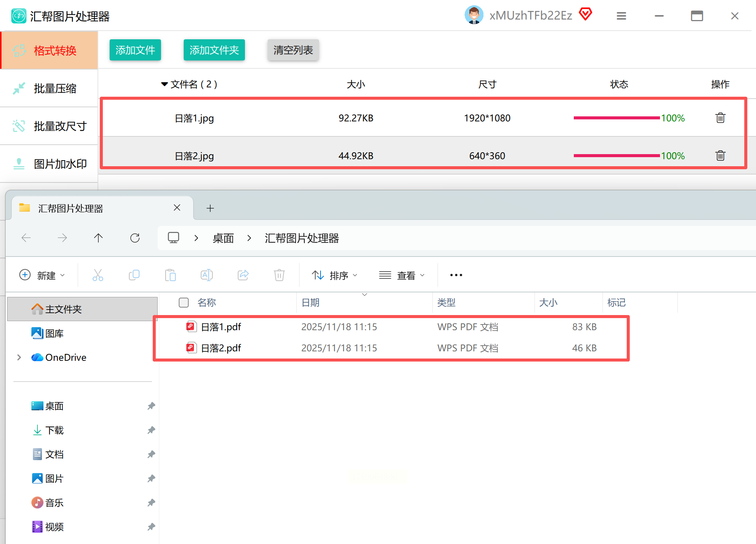
Task: Open the 查看 view dropdown
Action: point(402,275)
